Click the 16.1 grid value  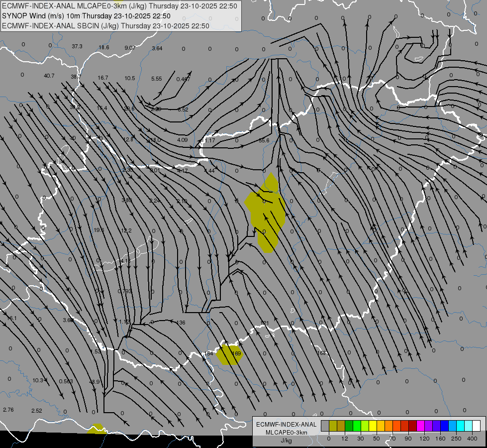coord(11,318)
